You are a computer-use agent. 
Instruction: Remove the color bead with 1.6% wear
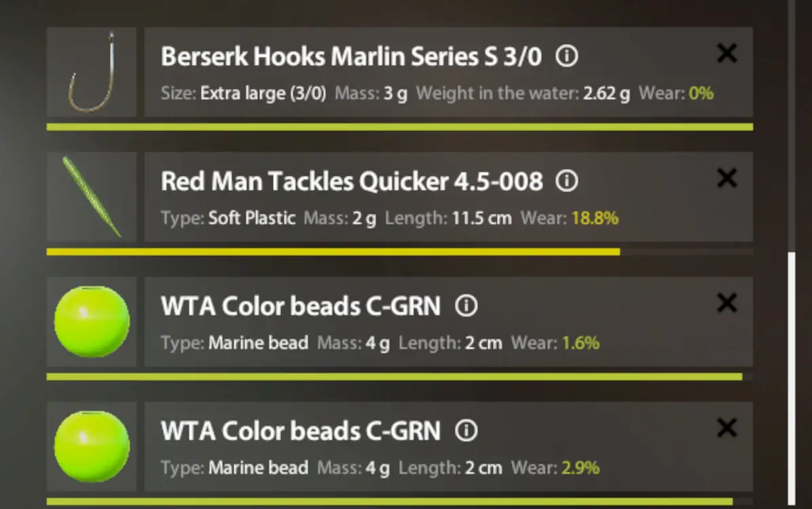pos(726,303)
